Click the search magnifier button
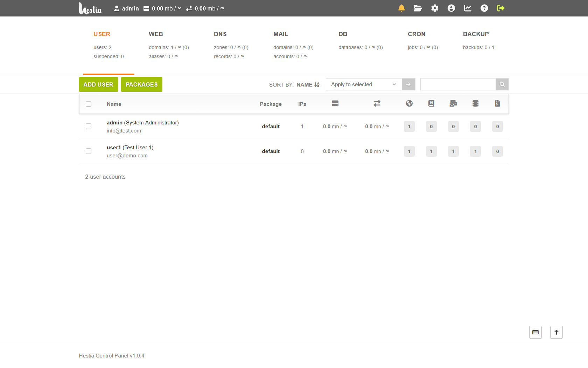Image resolution: width=588 pixels, height=368 pixels. click(502, 84)
